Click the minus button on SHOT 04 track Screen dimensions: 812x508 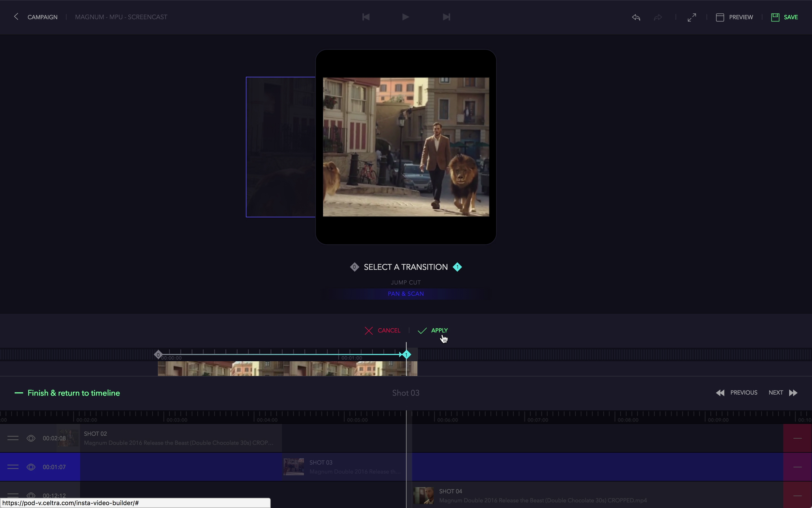click(797, 495)
